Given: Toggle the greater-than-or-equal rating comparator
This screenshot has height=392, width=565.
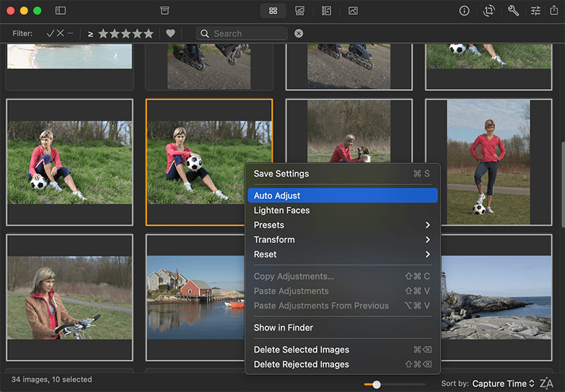Looking at the screenshot, I should (90, 34).
